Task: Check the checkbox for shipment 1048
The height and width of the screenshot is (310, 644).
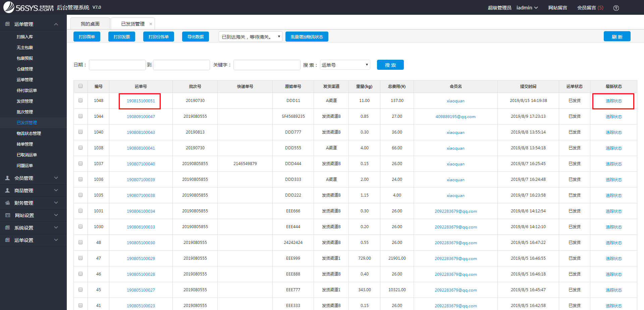Action: (80, 100)
